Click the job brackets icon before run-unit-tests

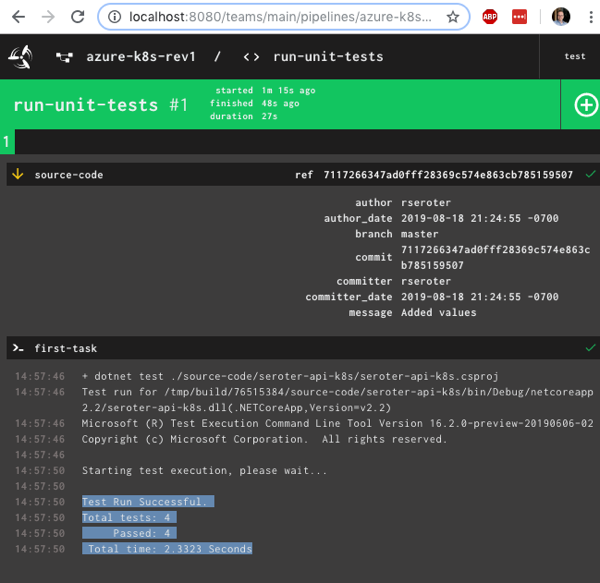pos(252,57)
